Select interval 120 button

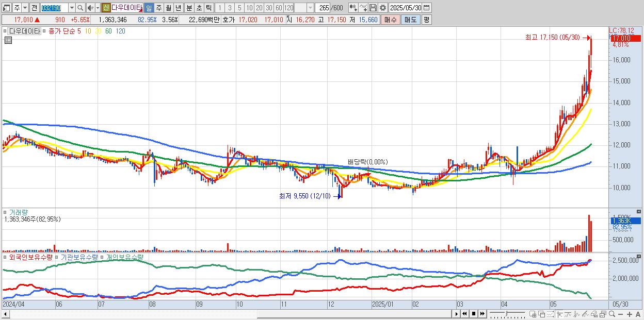click(x=288, y=8)
